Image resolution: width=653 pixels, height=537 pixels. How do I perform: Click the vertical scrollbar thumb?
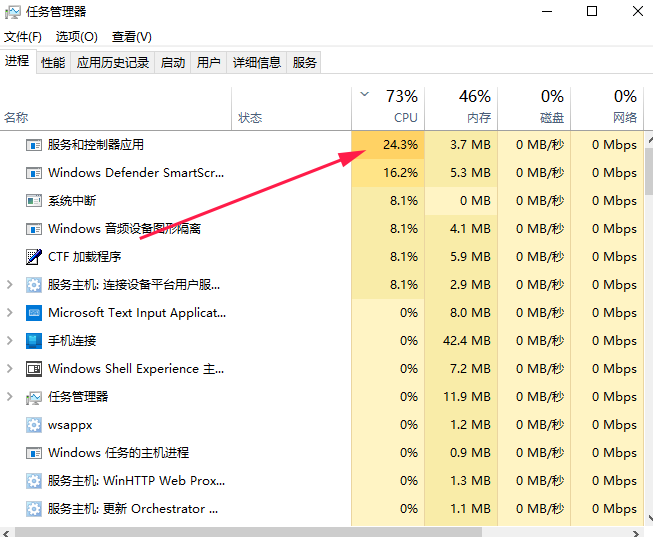(x=649, y=171)
